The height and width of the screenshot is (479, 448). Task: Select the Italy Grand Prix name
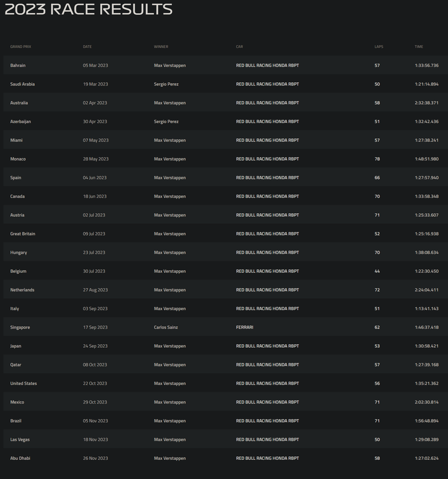click(14, 308)
